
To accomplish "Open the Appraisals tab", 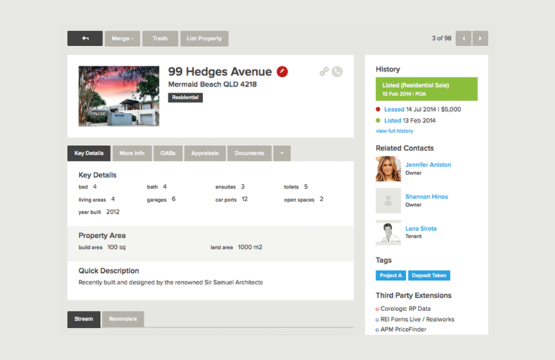I will (205, 153).
